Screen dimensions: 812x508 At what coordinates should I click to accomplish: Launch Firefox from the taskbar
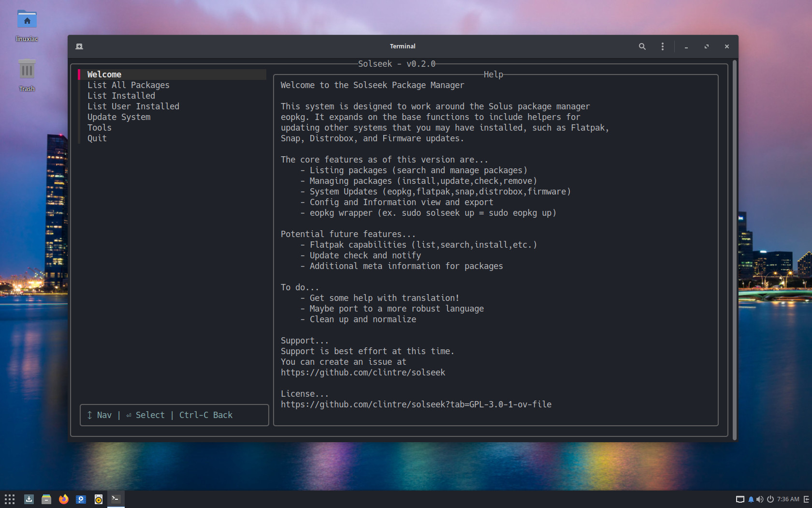tap(64, 499)
